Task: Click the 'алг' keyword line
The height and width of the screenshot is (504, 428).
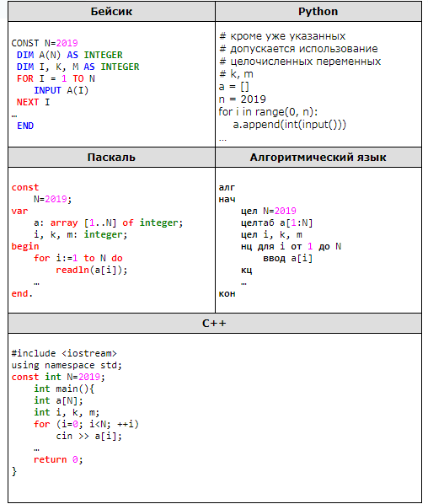Action: click(227, 187)
